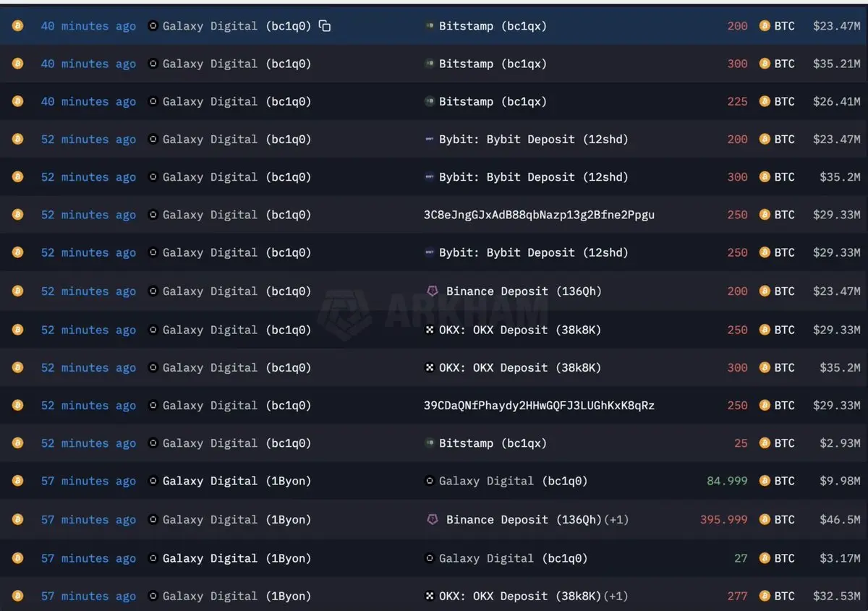Click Binance icon in the 200 BTC row
The height and width of the screenshot is (611, 868).
click(433, 291)
